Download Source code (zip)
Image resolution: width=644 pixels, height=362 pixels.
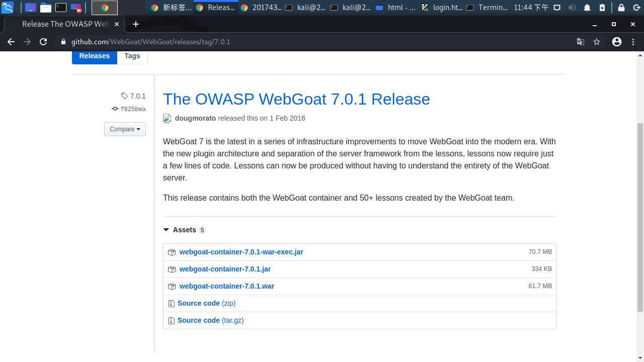206,303
